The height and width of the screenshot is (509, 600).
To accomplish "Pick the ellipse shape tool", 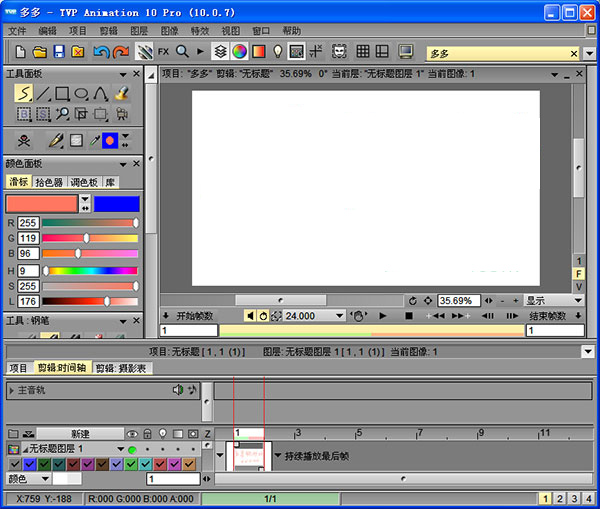I will click(81, 93).
